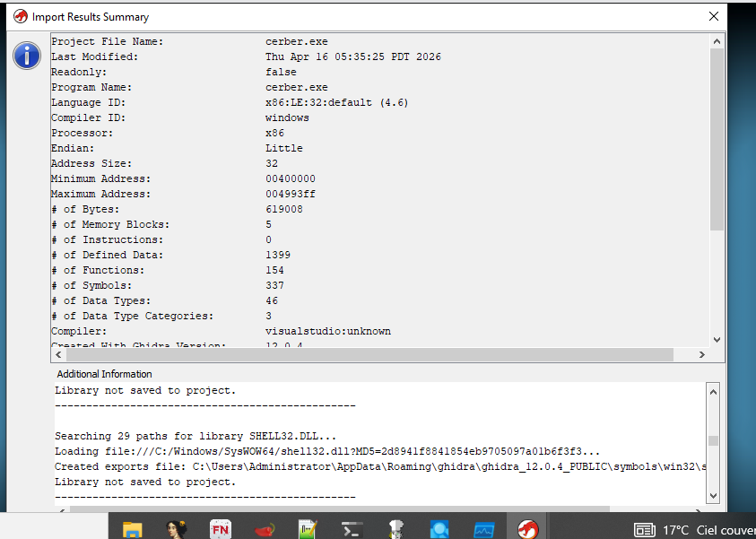Click the 'Import Results Summary' title text

click(91, 17)
